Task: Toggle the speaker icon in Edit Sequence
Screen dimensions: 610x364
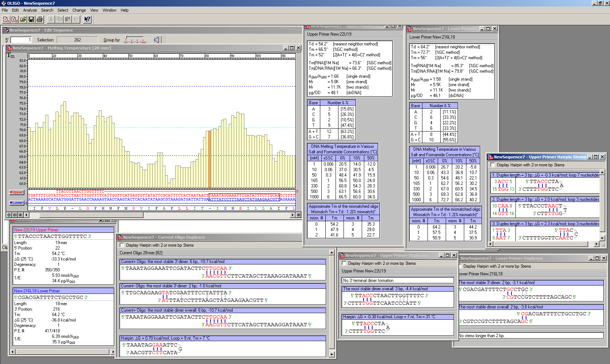Action: click(156, 40)
